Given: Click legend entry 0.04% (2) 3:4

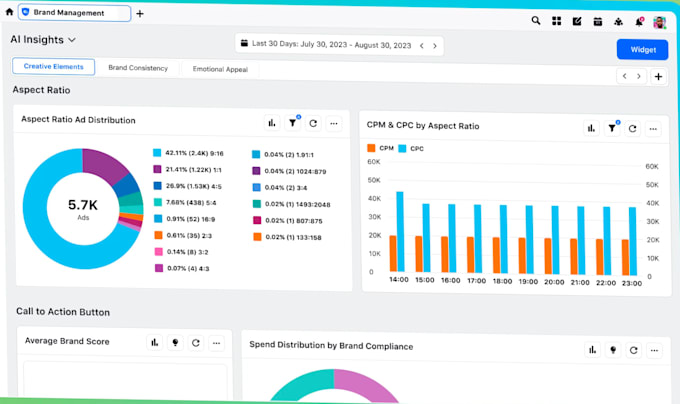Looking at the screenshot, I should coord(280,188).
